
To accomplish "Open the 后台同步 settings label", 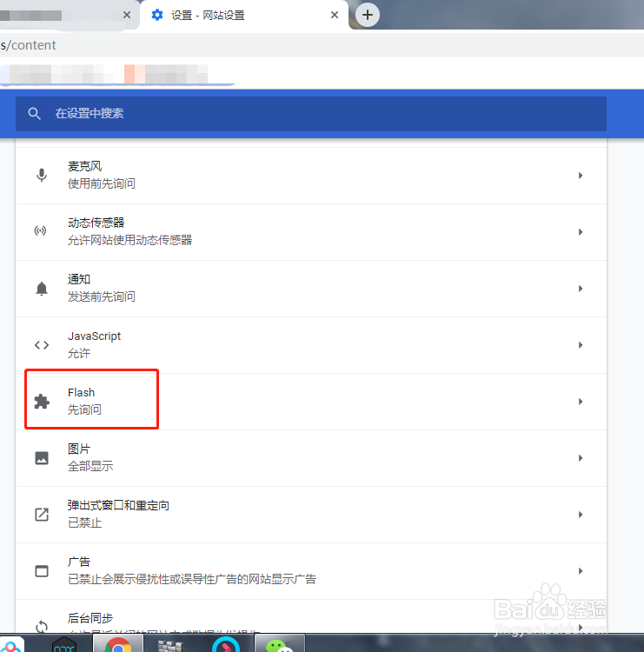I will coord(90,619).
